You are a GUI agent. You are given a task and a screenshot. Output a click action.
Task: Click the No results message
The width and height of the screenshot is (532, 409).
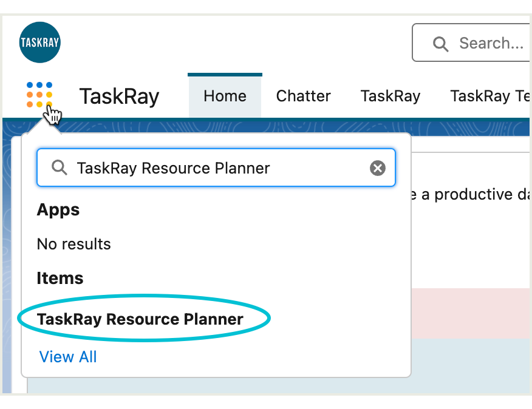pyautogui.click(x=73, y=244)
